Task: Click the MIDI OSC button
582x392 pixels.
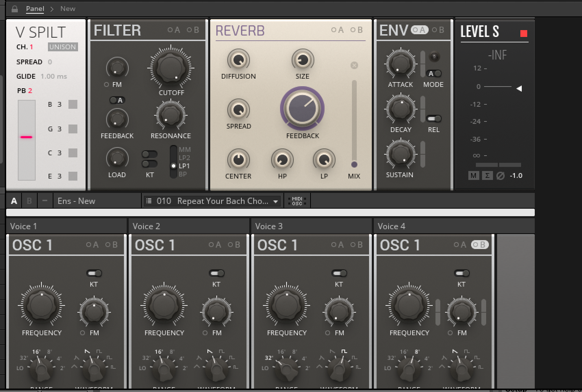Action: point(297,201)
